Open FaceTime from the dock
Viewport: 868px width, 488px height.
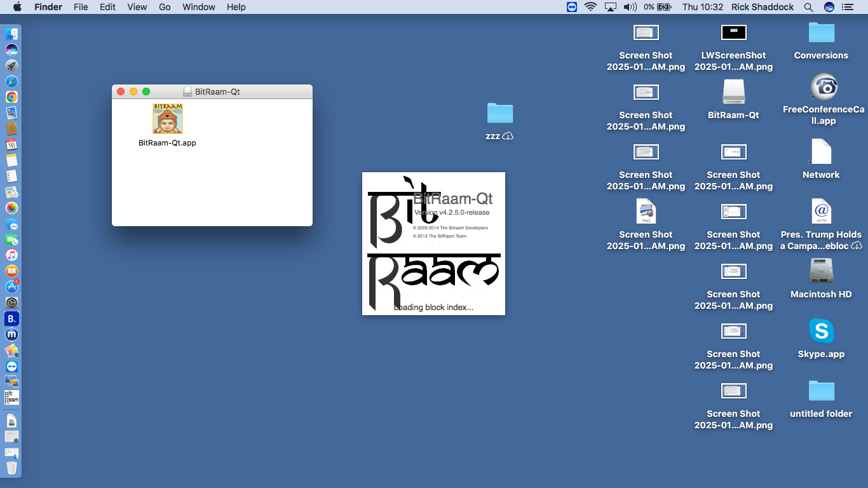pos(11,240)
